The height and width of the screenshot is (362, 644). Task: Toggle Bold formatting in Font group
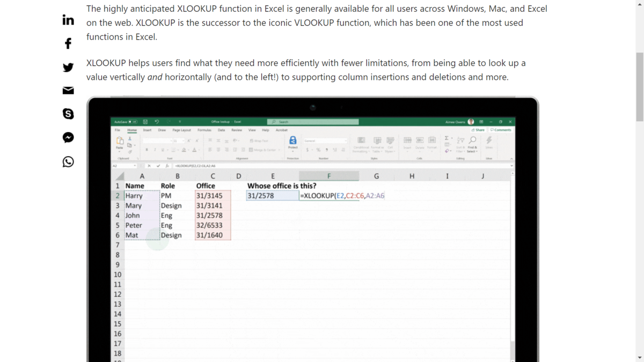click(147, 150)
